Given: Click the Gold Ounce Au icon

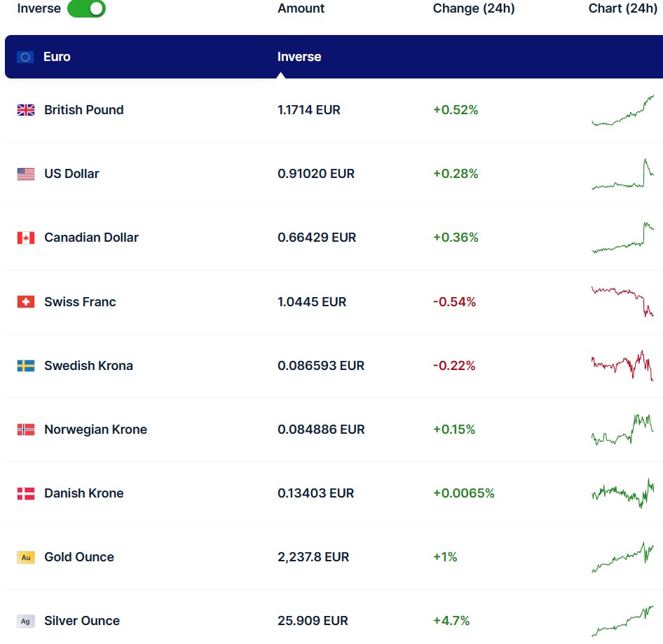Looking at the screenshot, I should pos(26,558).
